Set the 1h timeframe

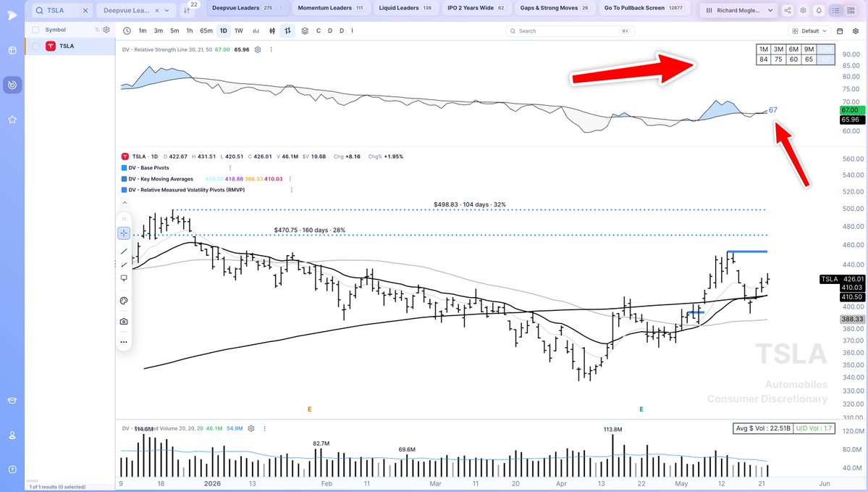click(x=190, y=31)
